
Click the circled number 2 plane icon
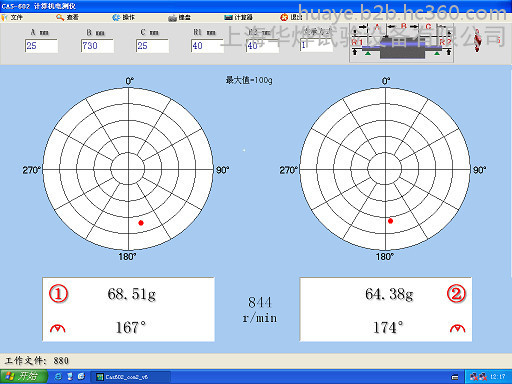(456, 294)
